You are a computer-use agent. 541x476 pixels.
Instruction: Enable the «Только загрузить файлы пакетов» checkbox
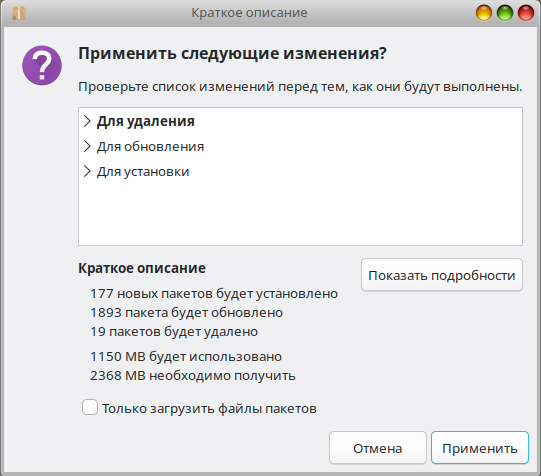[90, 407]
